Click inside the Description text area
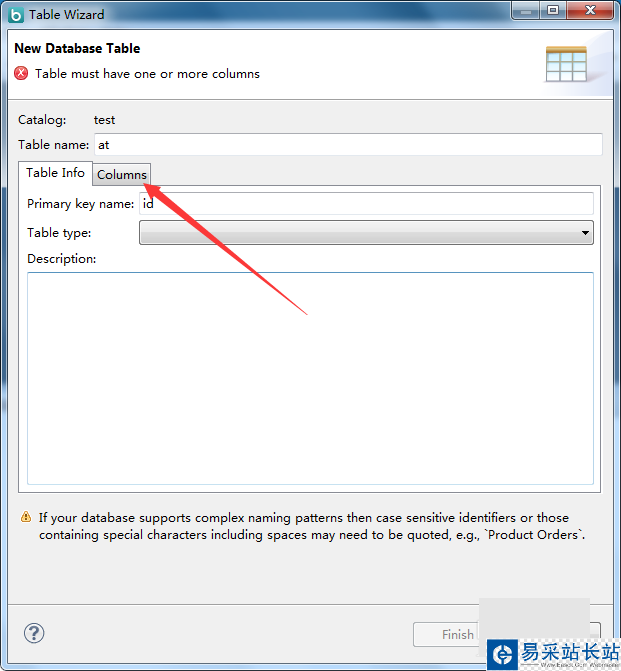 [310, 378]
